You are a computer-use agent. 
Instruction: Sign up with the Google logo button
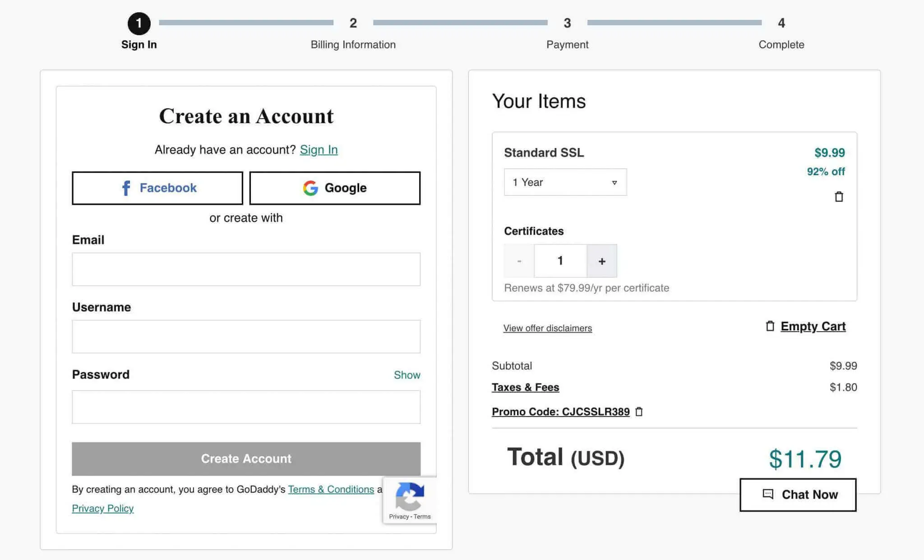click(x=334, y=188)
